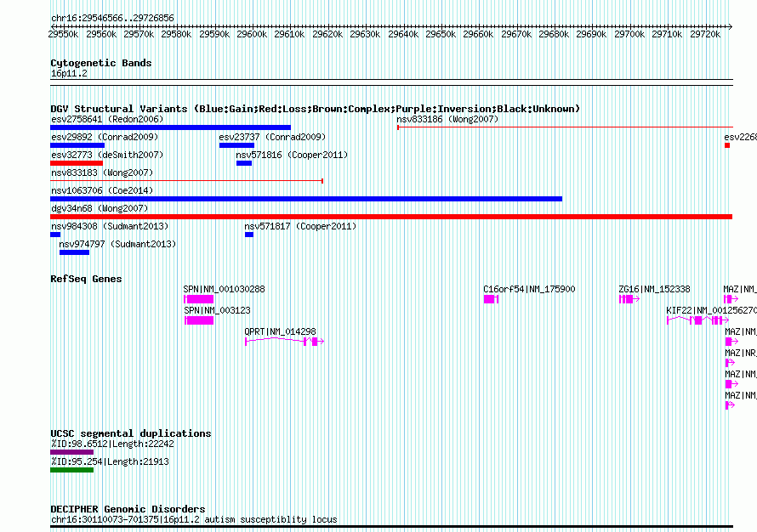
Task: Click the small blue nsv571816 bar
Action: click(x=244, y=163)
